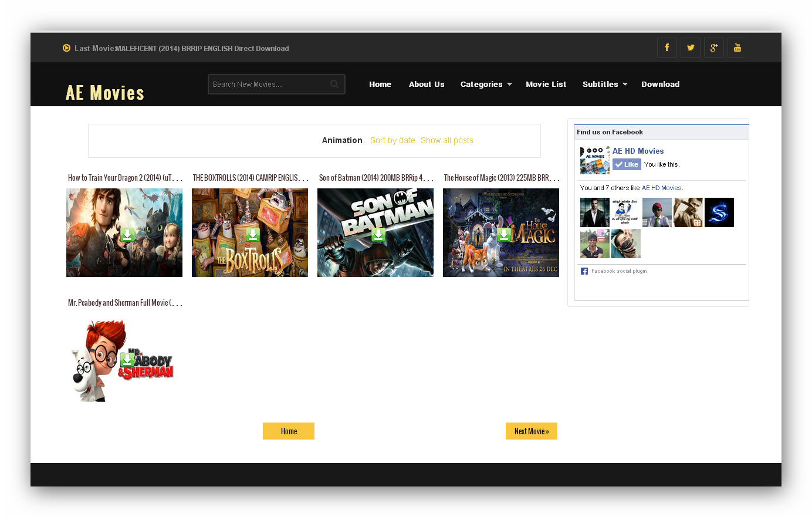This screenshot has width=812, height=517.
Task: Toggle the Facebook Like button for AE HD Movies
Action: (627, 164)
